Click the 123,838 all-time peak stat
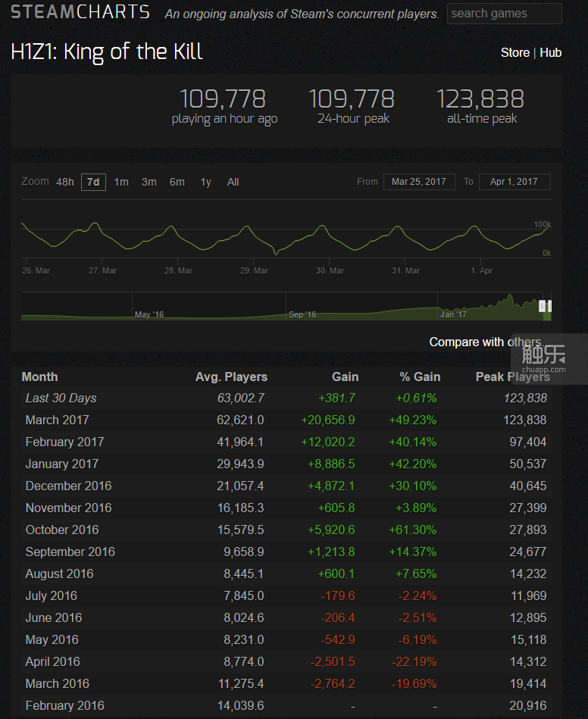Image resolution: width=588 pixels, height=719 pixels. 480,106
